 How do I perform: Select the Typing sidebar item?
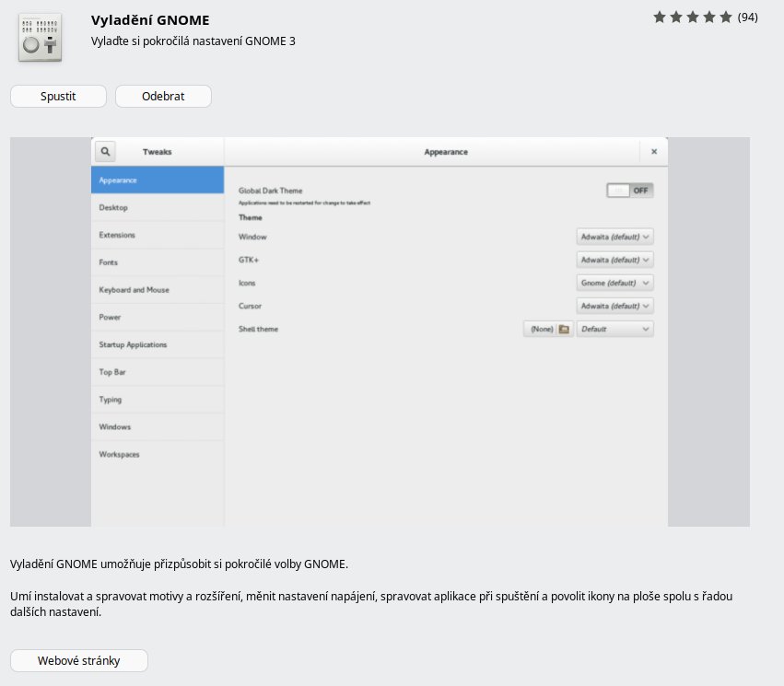(158, 400)
